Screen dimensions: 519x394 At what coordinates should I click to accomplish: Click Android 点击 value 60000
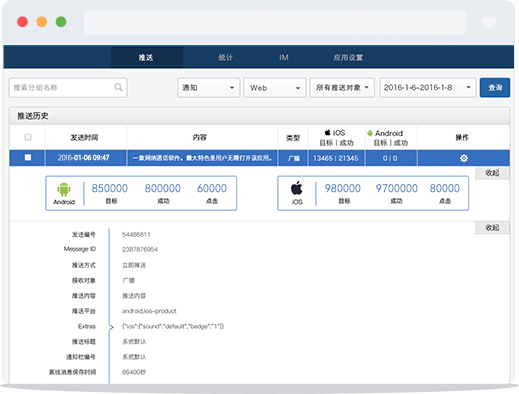click(212, 188)
